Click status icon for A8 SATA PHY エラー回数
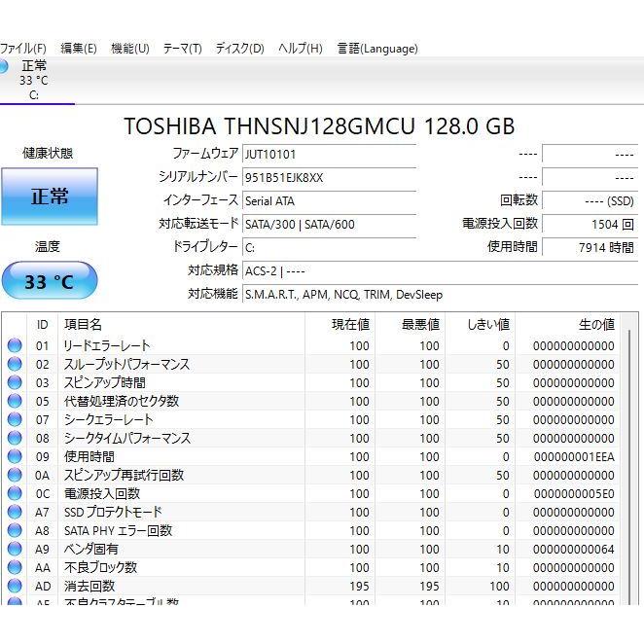This screenshot has height=644, width=644. point(15,530)
